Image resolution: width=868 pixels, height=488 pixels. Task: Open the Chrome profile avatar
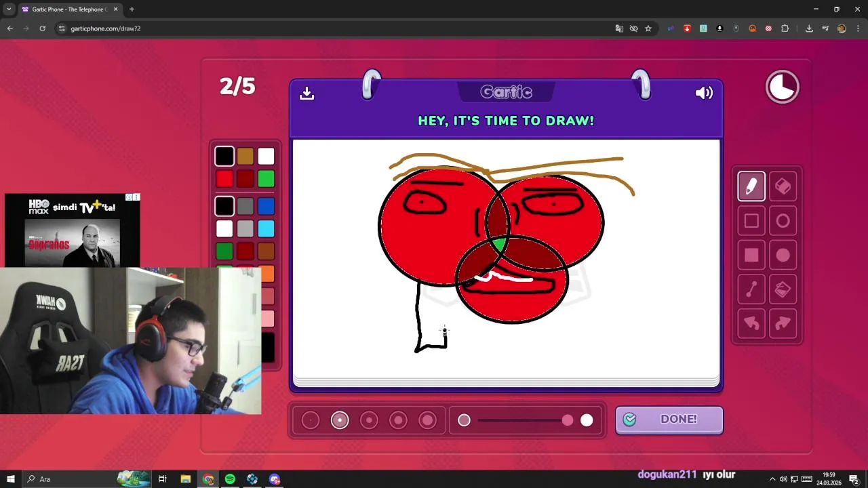[842, 28]
